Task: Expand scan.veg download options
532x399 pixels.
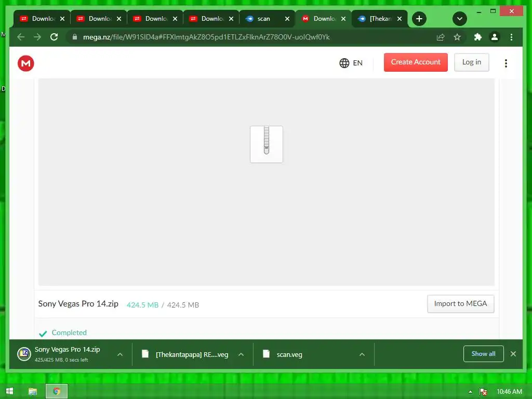Action: click(362, 354)
